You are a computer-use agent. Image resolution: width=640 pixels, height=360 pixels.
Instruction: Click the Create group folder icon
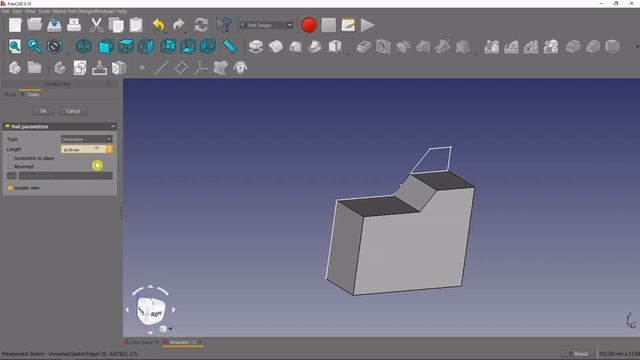coord(34,68)
